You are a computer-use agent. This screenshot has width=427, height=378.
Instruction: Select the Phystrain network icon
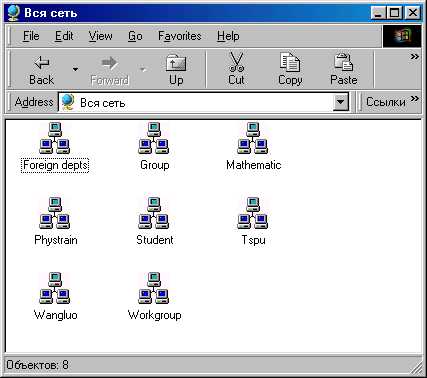[x=55, y=213]
